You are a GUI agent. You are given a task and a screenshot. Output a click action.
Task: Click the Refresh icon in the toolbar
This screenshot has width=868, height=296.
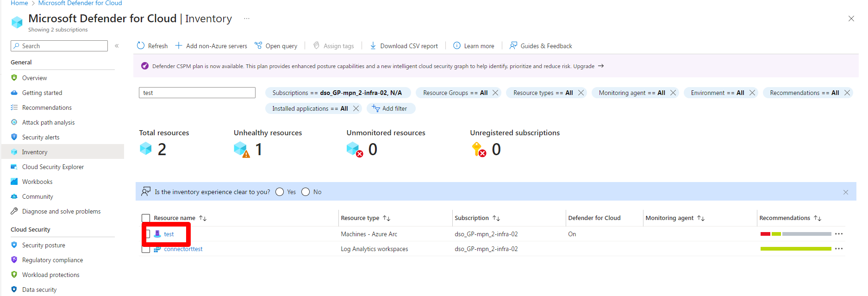click(141, 45)
